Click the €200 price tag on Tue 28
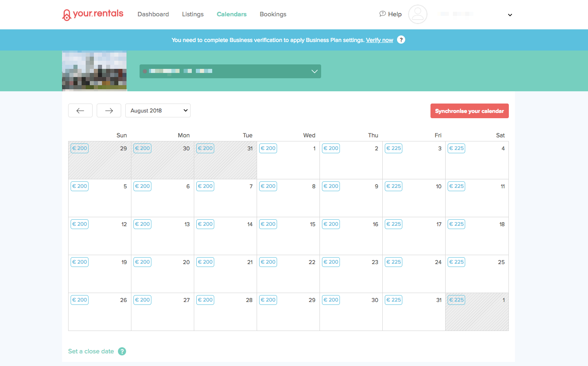 tap(205, 300)
